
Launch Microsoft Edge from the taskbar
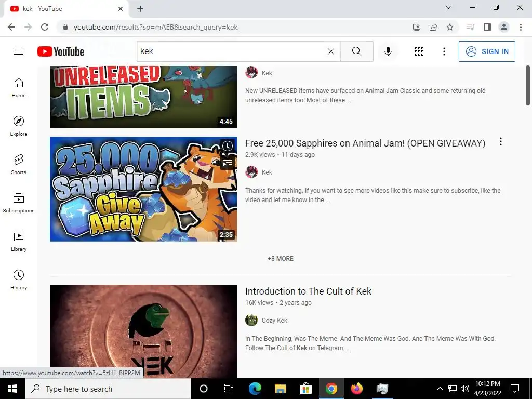(x=255, y=389)
